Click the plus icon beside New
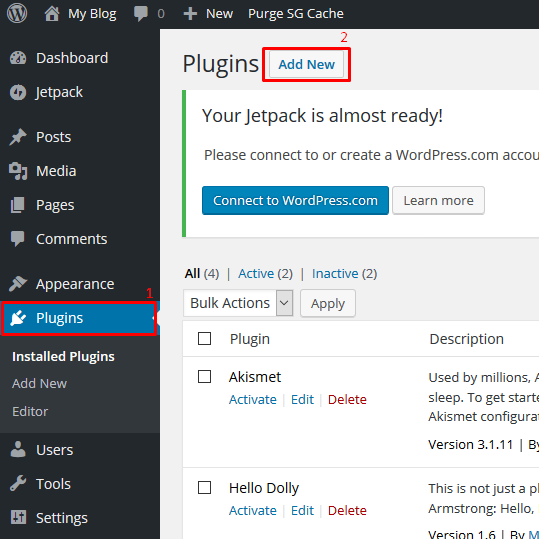The image size is (539, 539). tap(190, 14)
